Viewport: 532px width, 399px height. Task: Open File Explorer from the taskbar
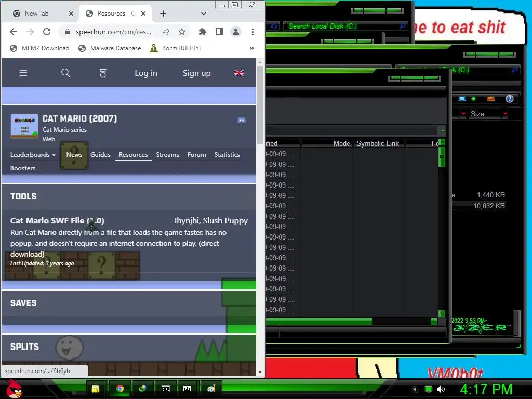96,389
